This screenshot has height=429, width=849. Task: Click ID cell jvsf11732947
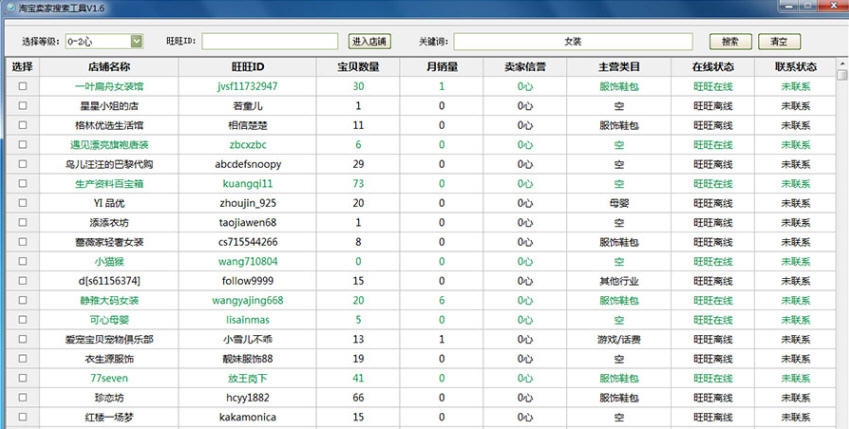click(x=248, y=86)
